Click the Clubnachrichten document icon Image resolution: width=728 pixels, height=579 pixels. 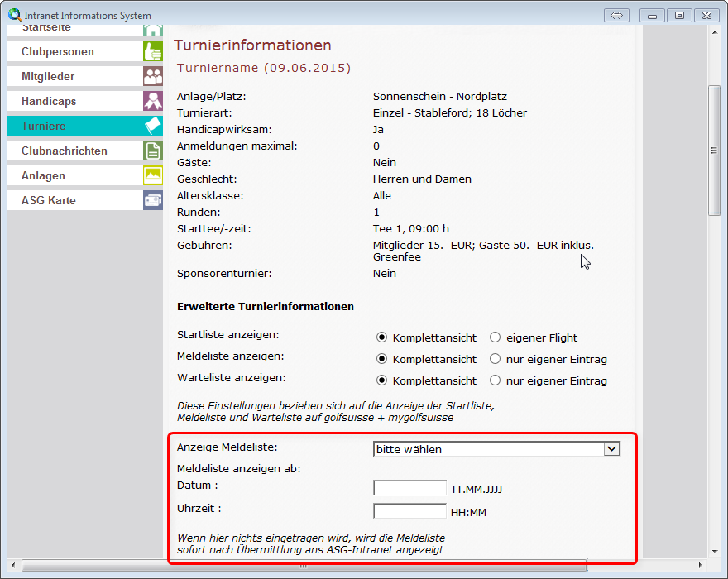coord(152,151)
